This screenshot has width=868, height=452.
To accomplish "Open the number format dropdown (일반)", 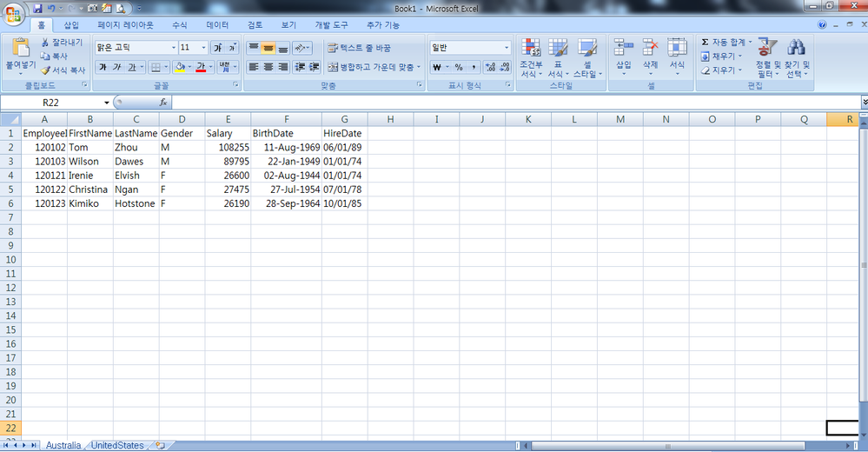I will [x=506, y=48].
